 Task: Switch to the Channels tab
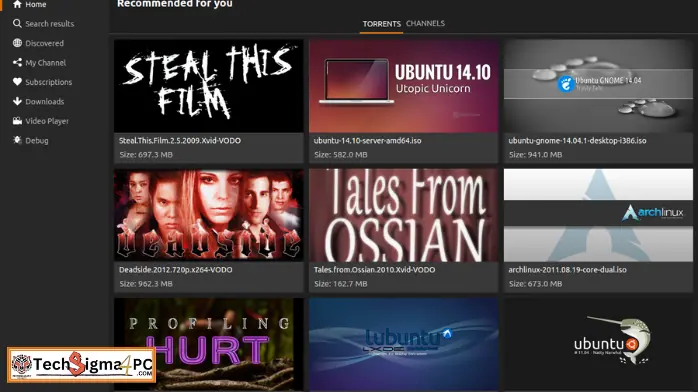coord(425,24)
